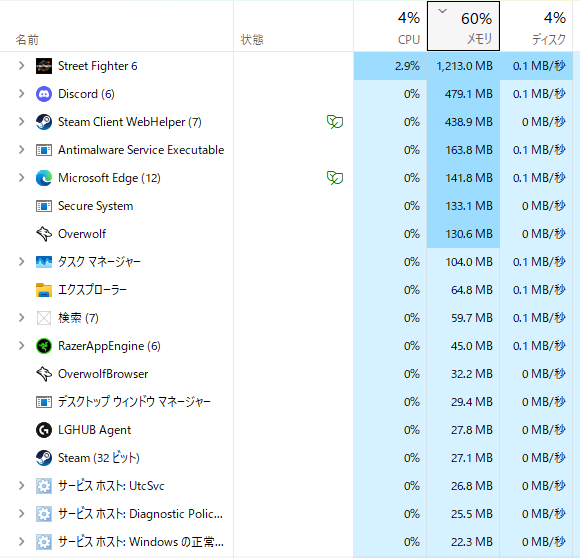Select the LGHUB Agent process name
Image resolution: width=580 pixels, height=558 pixels.
pos(94,430)
